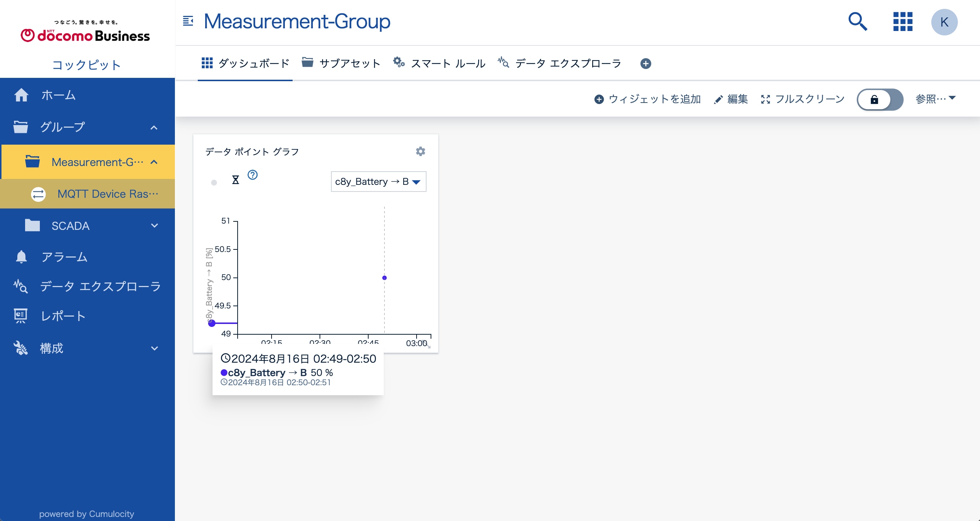The height and width of the screenshot is (521, 980).
Task: Click the c8y_Battery axis marker dot
Action: [x=212, y=323]
